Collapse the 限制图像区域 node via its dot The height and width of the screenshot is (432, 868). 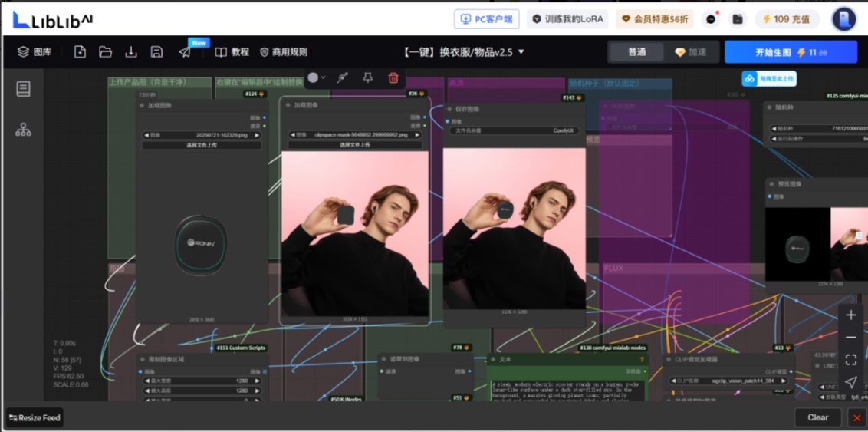click(x=142, y=359)
